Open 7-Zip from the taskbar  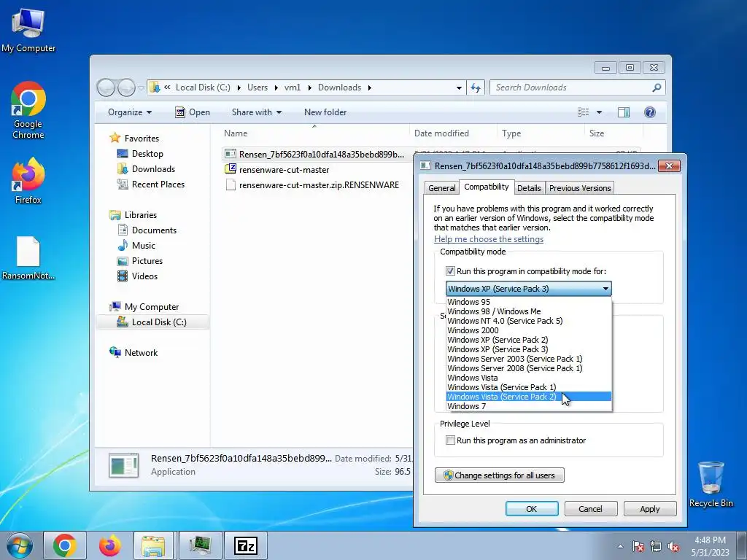pos(246,545)
